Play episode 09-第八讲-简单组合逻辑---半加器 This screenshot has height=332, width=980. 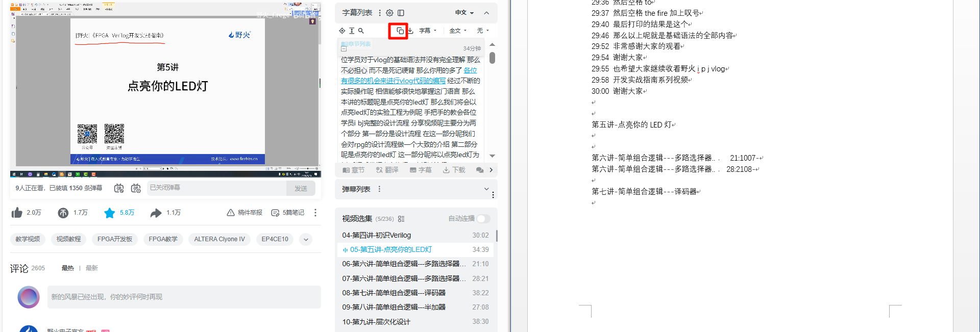tap(415, 307)
